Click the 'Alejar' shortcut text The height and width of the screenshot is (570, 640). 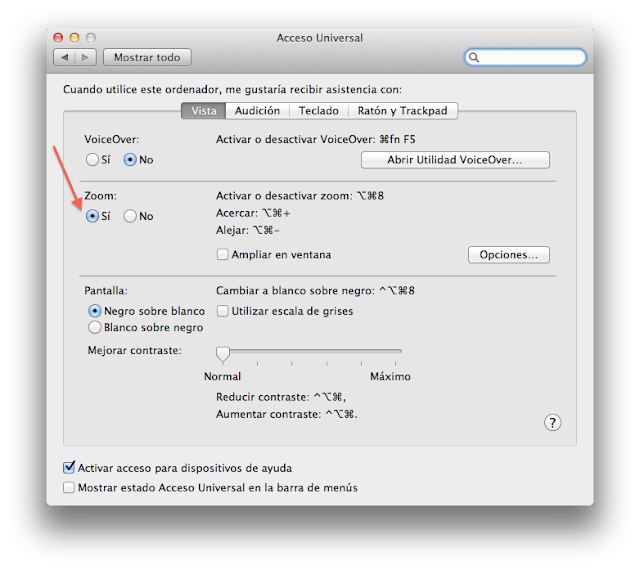[x=248, y=230]
